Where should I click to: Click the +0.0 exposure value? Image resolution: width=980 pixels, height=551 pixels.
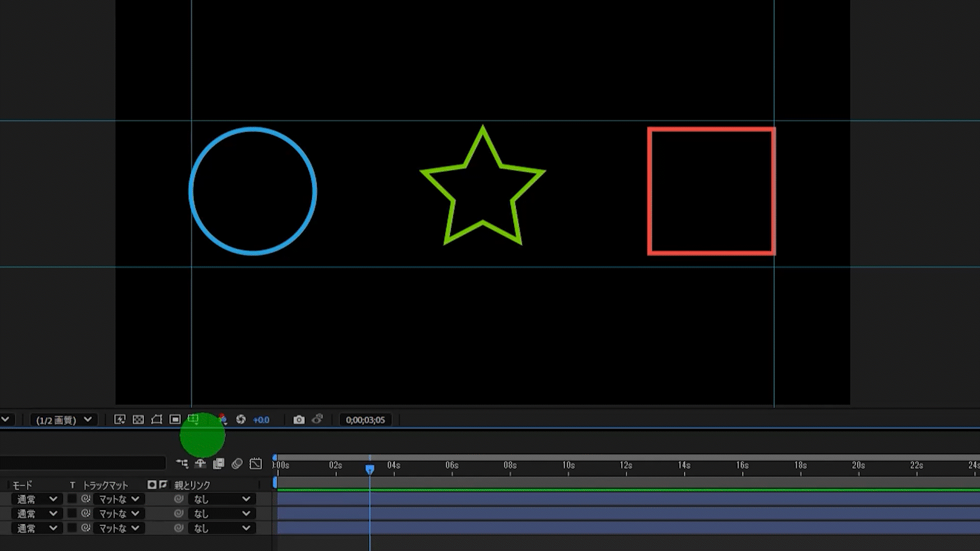(261, 420)
